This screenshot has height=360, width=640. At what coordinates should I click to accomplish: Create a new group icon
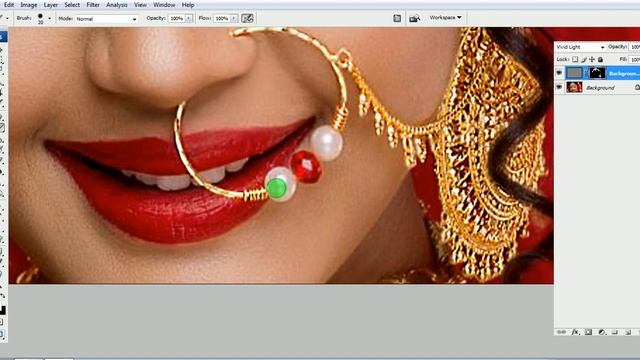[615, 332]
